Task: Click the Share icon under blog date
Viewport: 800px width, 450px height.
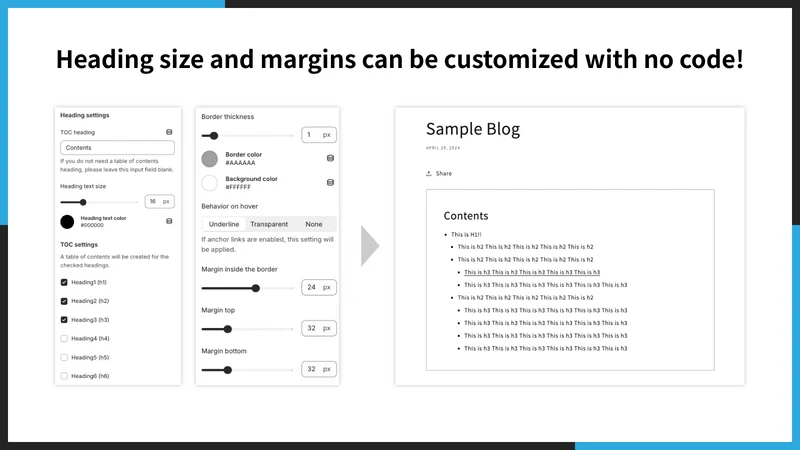Action: [429, 173]
